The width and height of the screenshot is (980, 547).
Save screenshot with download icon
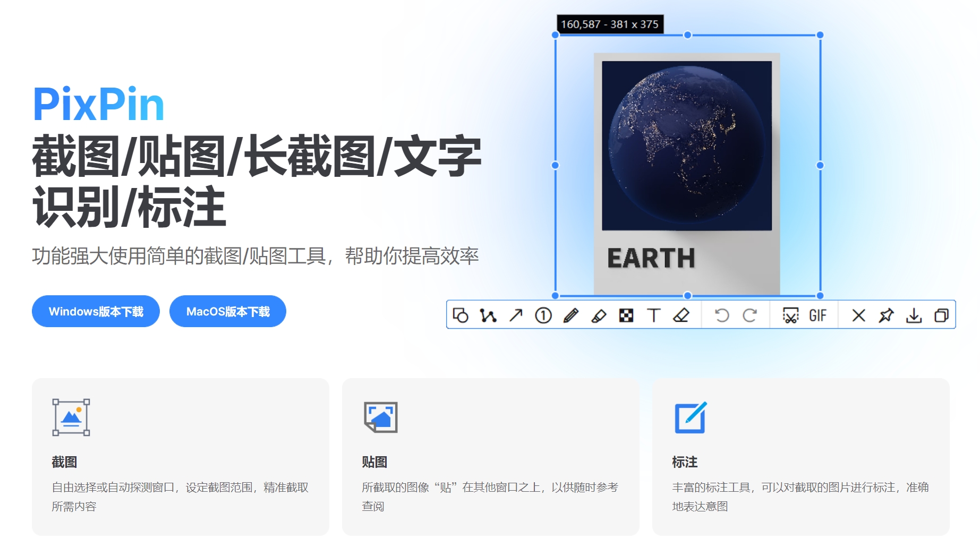(x=914, y=315)
